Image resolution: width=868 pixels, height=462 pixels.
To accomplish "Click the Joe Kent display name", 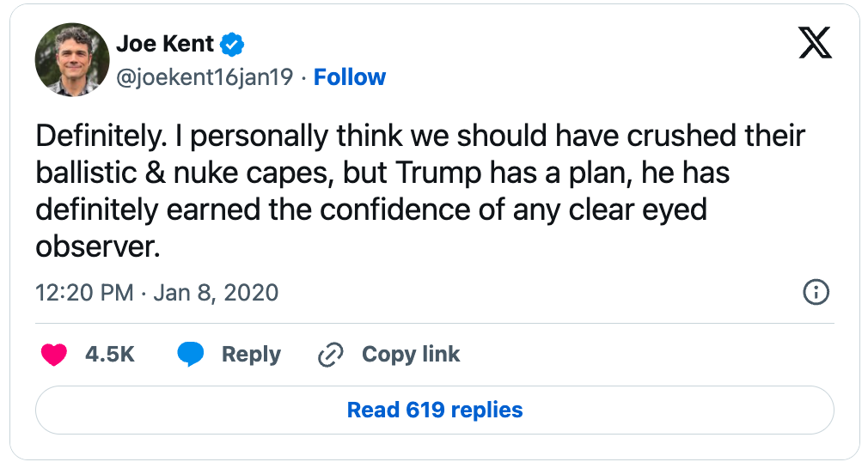I will point(165,44).
